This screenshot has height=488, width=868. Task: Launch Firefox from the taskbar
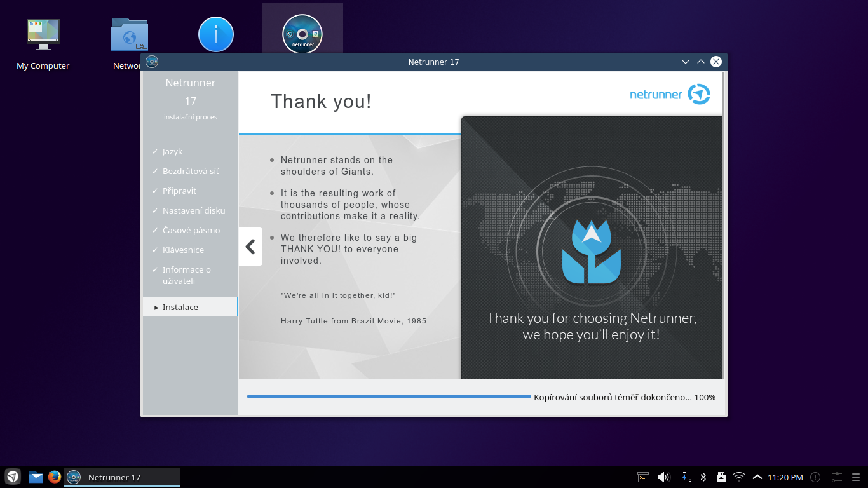[x=55, y=477]
